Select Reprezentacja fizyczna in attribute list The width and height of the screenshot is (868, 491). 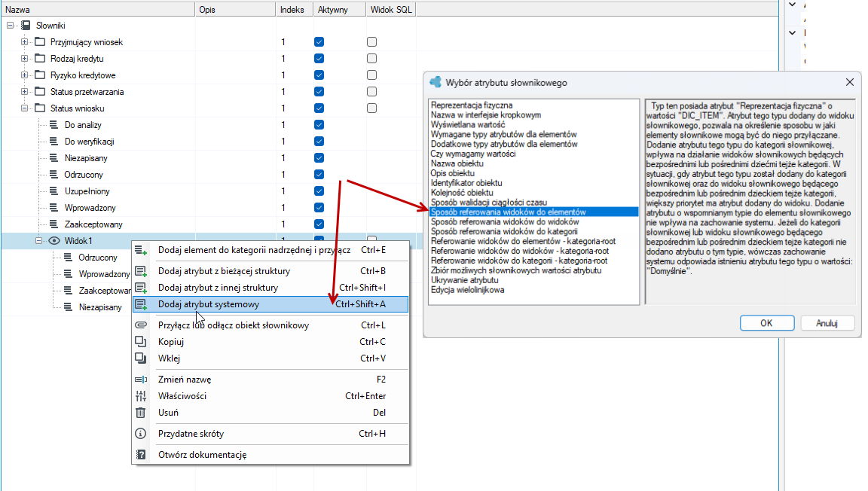[x=472, y=105]
